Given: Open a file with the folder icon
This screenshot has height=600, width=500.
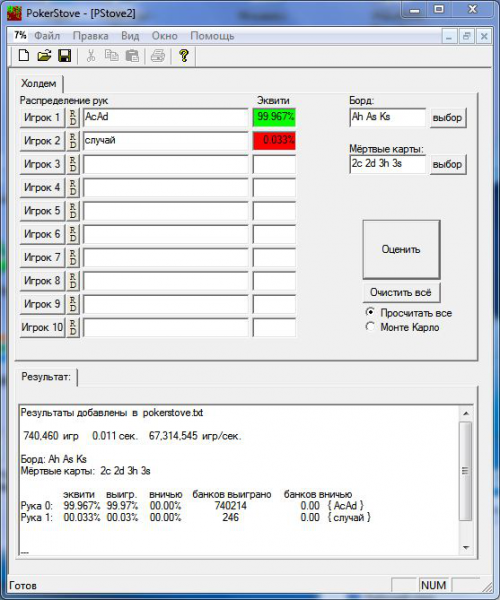Looking at the screenshot, I should pos(44,56).
